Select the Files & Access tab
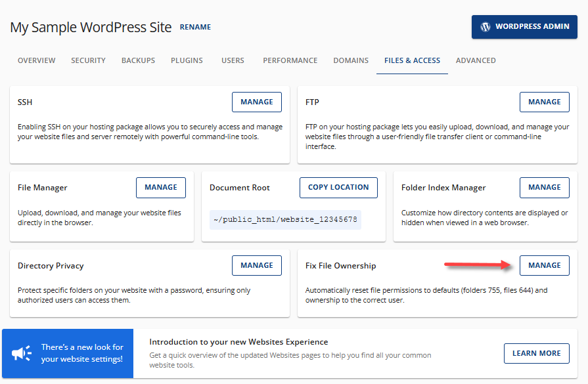The image size is (588, 384). 412,60
